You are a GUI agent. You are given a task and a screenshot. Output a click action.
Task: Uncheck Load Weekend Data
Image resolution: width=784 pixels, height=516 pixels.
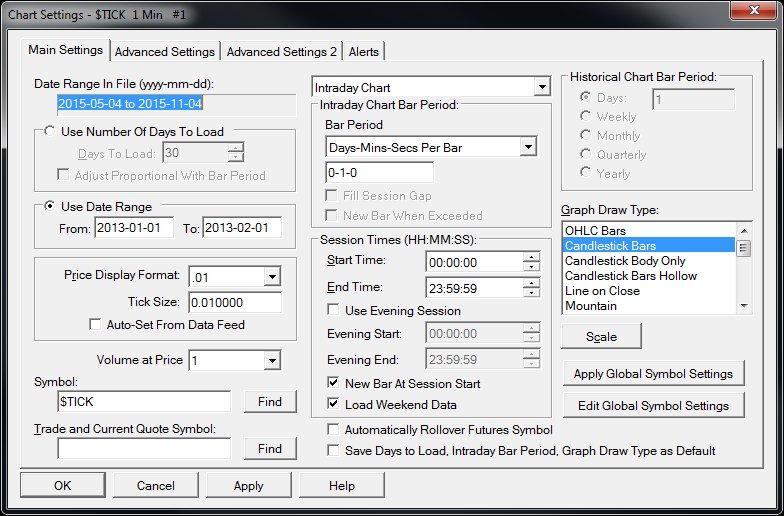click(333, 404)
